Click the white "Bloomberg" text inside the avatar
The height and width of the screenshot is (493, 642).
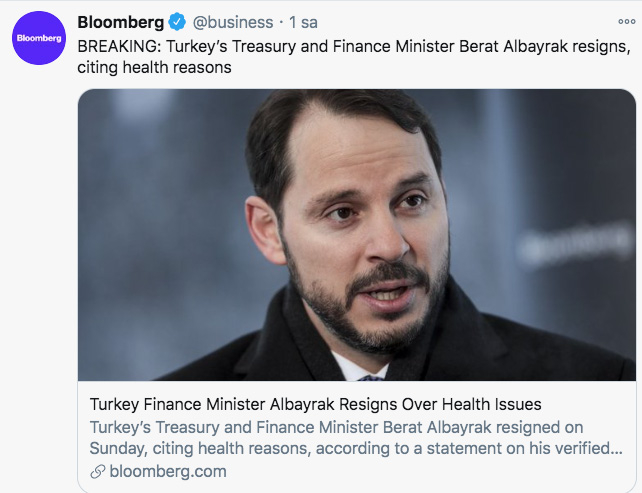click(x=38, y=40)
